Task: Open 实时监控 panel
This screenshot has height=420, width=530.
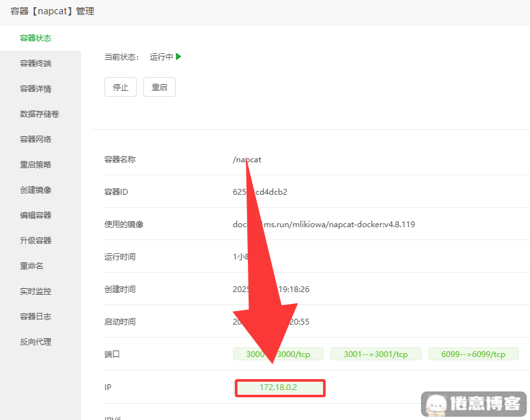Action: [36, 291]
